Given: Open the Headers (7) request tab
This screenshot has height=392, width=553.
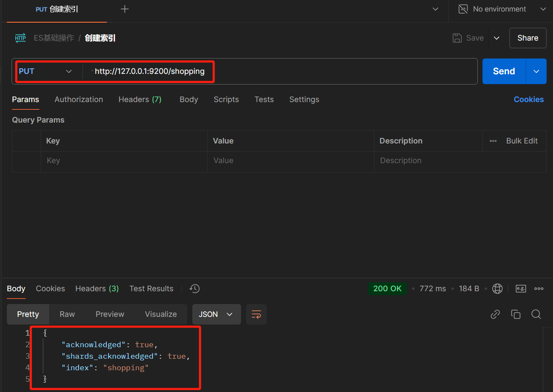Looking at the screenshot, I should (x=140, y=99).
